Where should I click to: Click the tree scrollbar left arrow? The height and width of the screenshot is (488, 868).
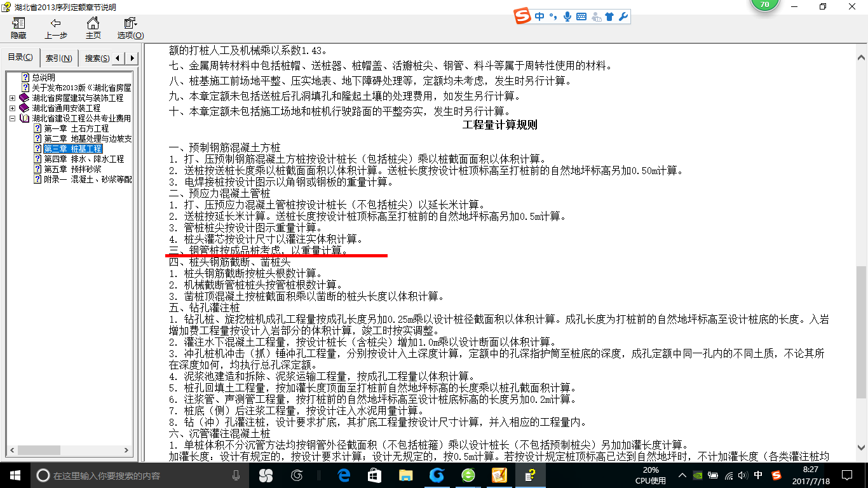11,450
